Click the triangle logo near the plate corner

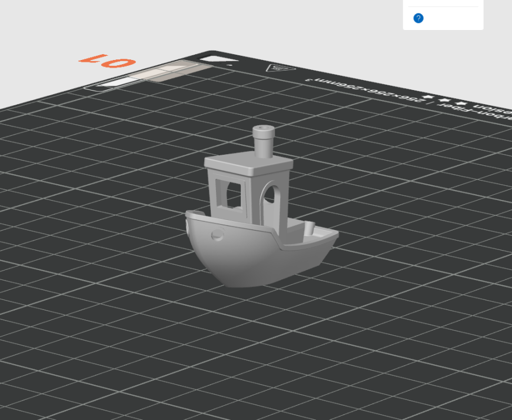coord(281,68)
